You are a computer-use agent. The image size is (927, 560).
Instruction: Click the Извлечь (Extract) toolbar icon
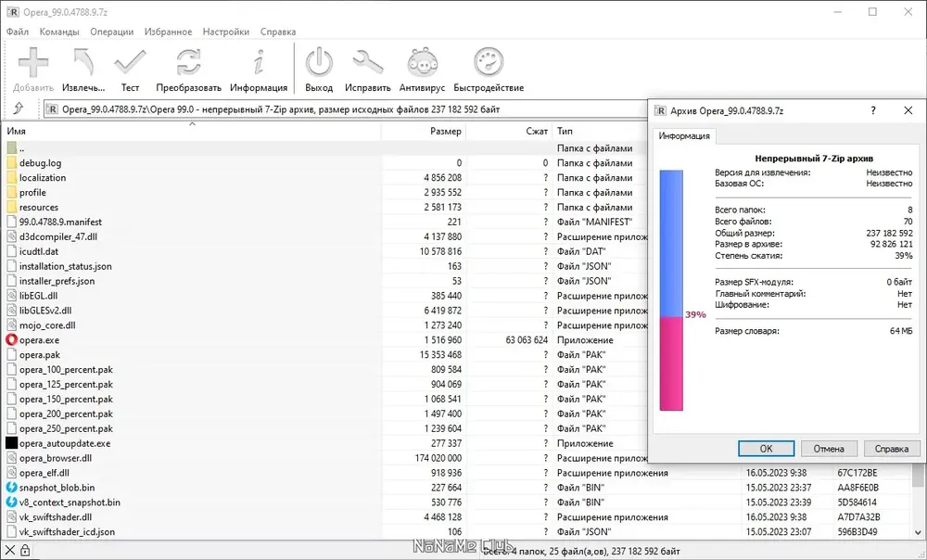click(x=83, y=62)
